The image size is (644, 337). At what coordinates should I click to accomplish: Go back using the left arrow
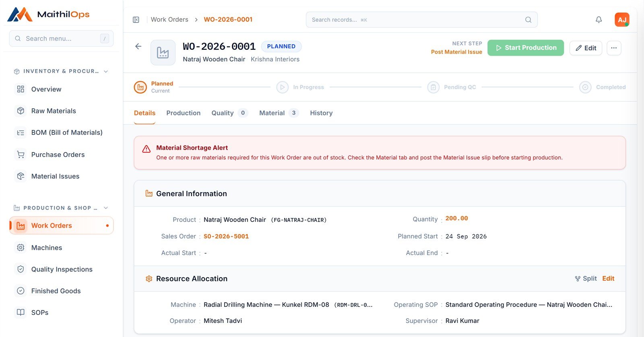(138, 46)
